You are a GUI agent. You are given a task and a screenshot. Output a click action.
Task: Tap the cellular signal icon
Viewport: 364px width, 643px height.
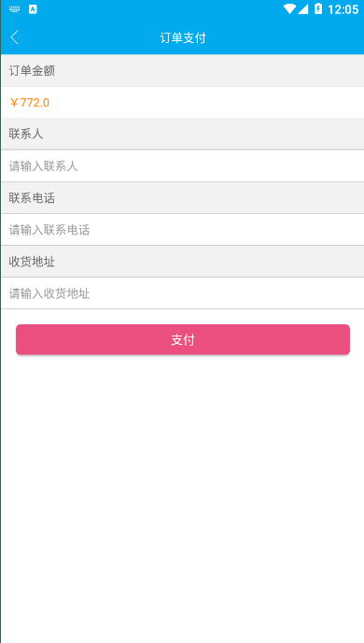303,9
